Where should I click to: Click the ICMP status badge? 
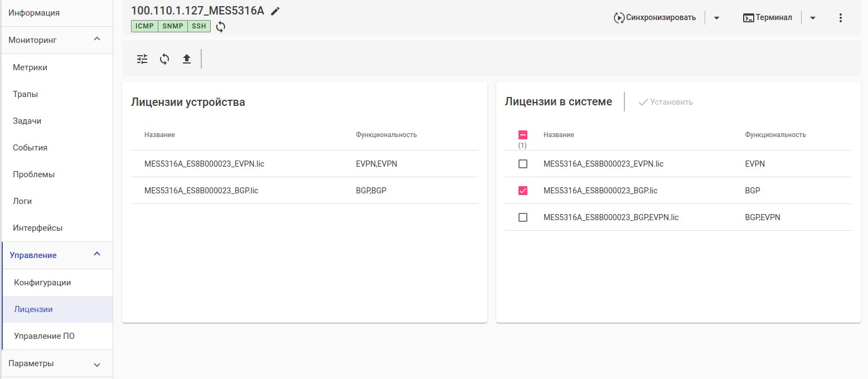(144, 26)
